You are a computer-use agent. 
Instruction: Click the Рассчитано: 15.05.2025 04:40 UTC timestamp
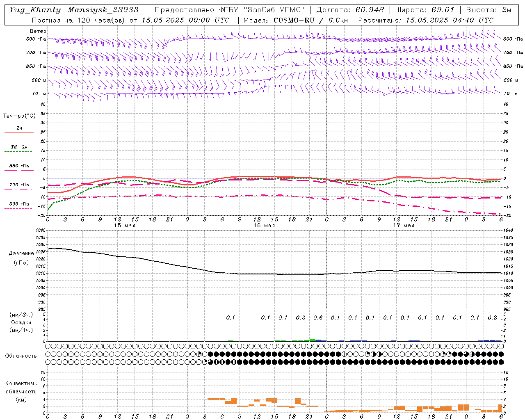[x=426, y=20]
